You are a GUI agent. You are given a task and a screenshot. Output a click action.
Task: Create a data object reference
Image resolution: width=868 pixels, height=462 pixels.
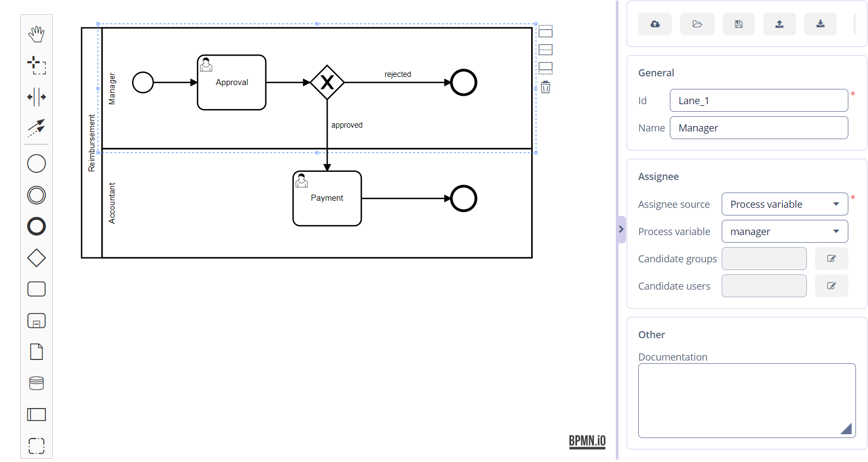click(x=37, y=352)
